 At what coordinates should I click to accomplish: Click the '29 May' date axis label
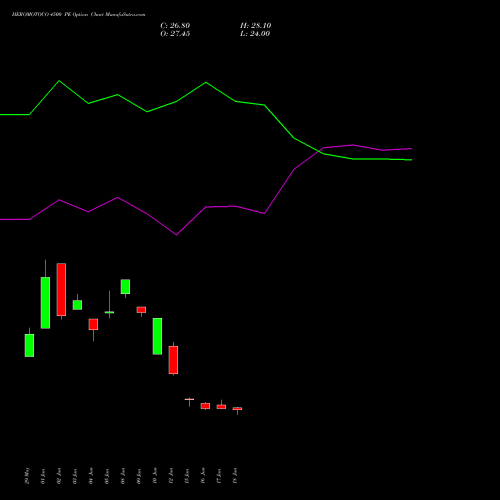[27, 476]
